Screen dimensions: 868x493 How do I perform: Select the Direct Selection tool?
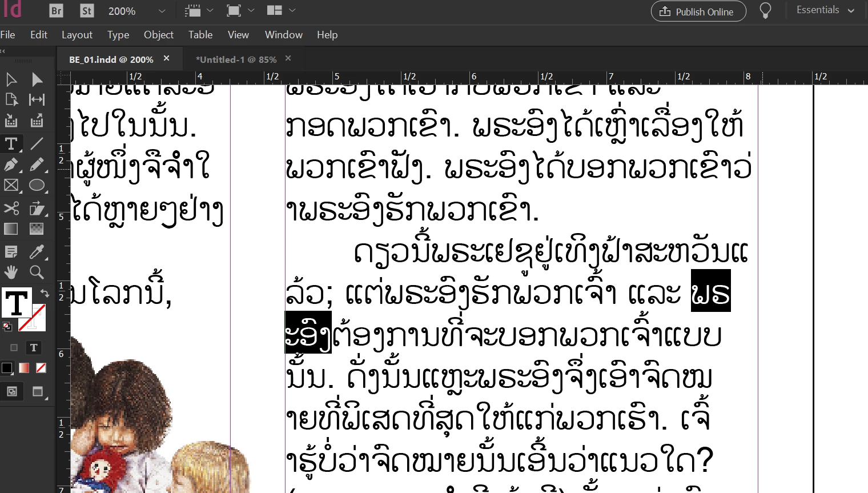pyautogui.click(x=37, y=79)
